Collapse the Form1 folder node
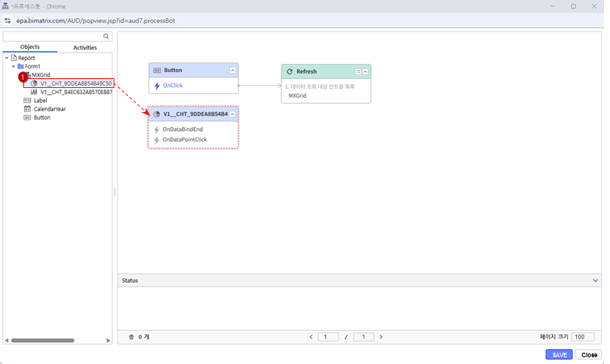 point(13,66)
